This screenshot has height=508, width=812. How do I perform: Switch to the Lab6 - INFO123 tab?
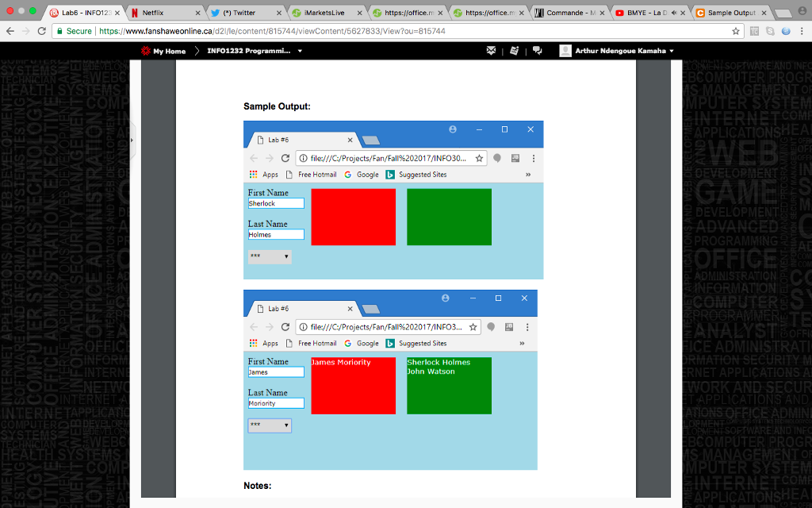[x=86, y=13]
